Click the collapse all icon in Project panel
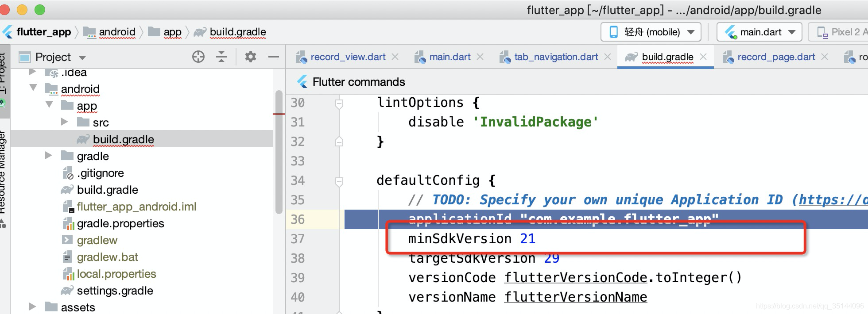This screenshot has width=868, height=314. pyautogui.click(x=221, y=57)
